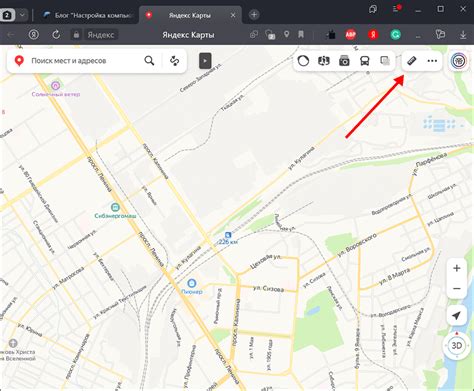Bookmark the page with the bookmark icon
The width and height of the screenshot is (474, 391).
click(301, 34)
